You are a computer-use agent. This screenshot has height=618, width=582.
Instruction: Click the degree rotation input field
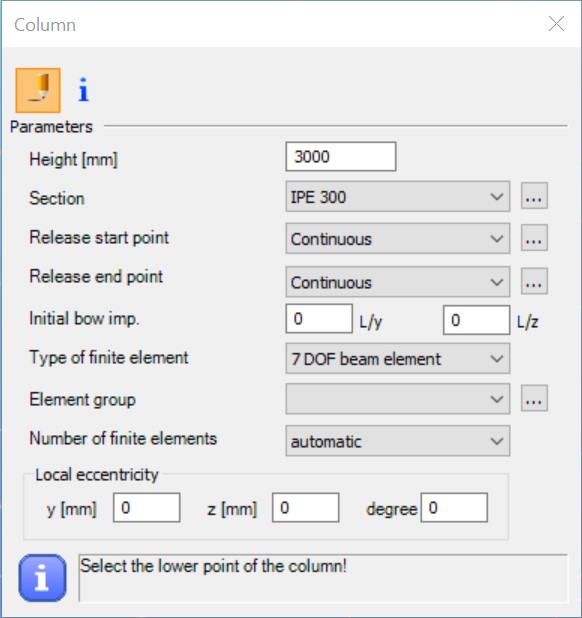pyautogui.click(x=454, y=508)
